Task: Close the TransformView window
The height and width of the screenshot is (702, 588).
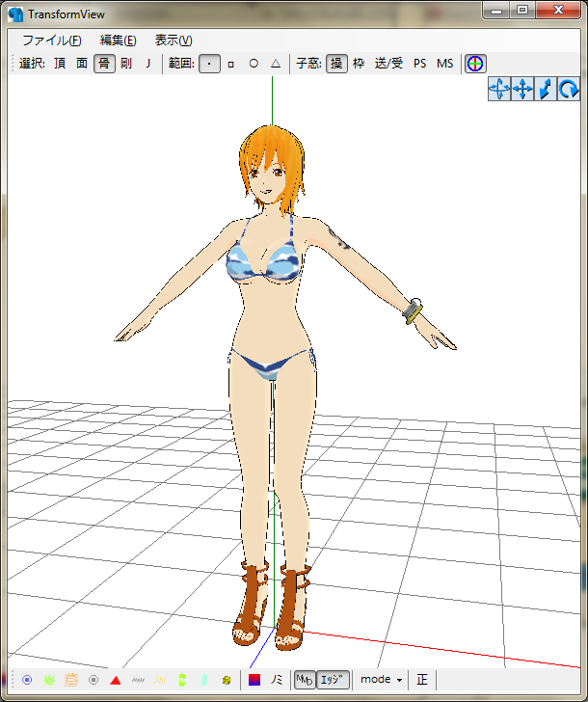Action: coord(558,11)
